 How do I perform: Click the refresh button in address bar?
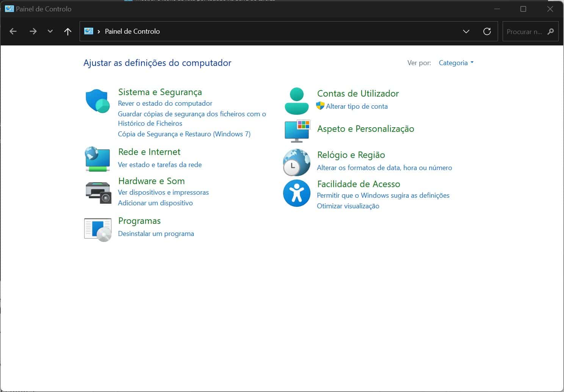point(487,31)
